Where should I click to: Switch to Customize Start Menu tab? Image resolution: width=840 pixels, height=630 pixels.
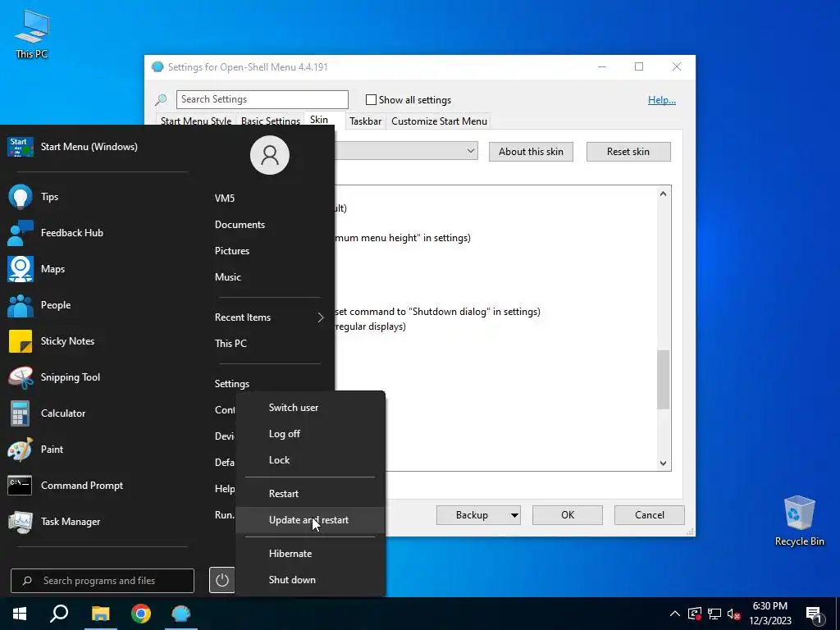coord(440,121)
